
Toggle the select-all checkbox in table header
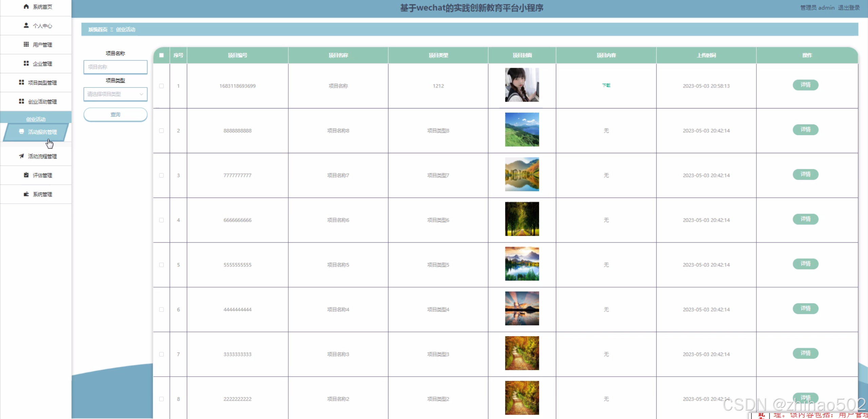click(161, 55)
